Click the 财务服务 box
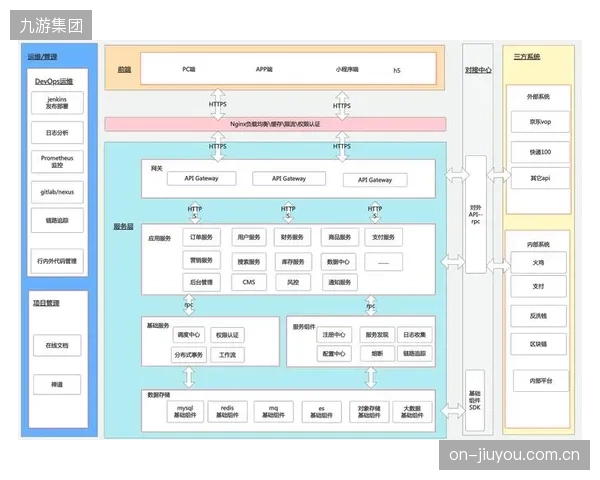Image resolution: width=600 pixels, height=480 pixels. point(292,237)
